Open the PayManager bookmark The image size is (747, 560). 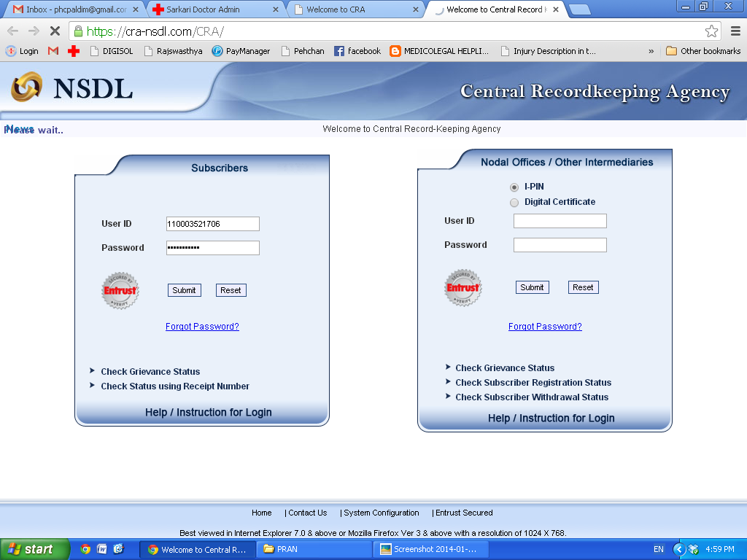[241, 51]
